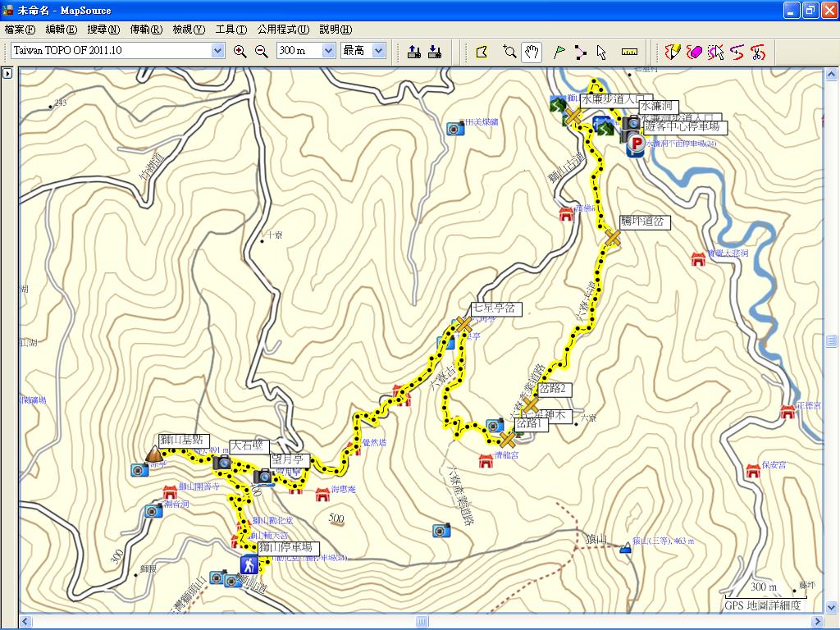Select the Waypoint flag tool
This screenshot has width=840, height=630.
(559, 52)
